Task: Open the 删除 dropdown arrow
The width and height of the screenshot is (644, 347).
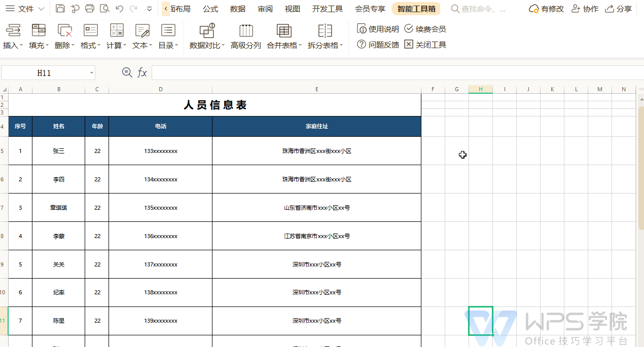Action: click(73, 46)
